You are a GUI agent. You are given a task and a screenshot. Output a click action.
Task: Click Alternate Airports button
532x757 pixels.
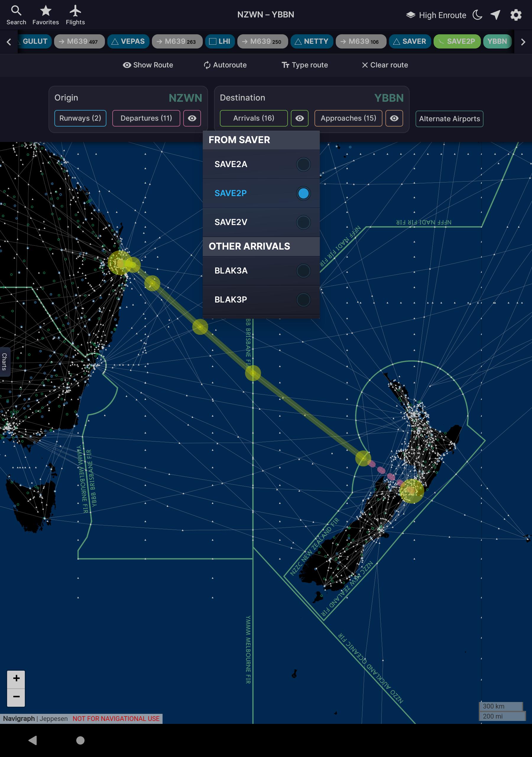pyautogui.click(x=450, y=119)
